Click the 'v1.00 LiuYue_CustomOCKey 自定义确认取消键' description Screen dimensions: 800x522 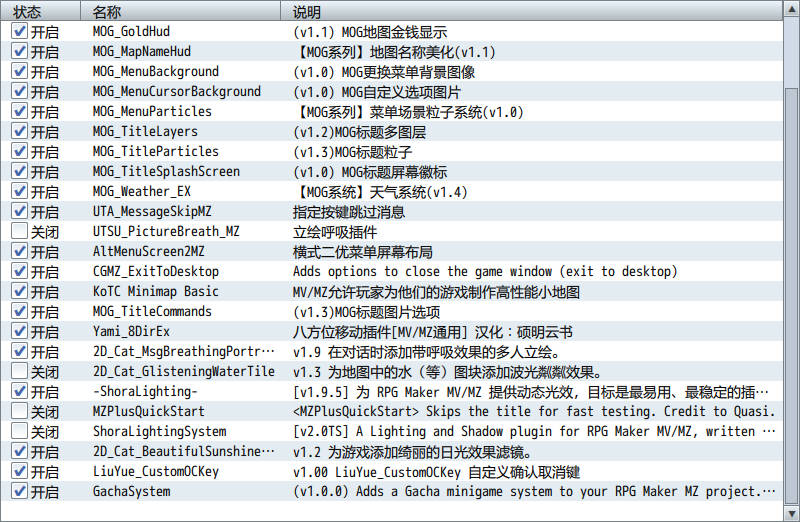[437, 472]
